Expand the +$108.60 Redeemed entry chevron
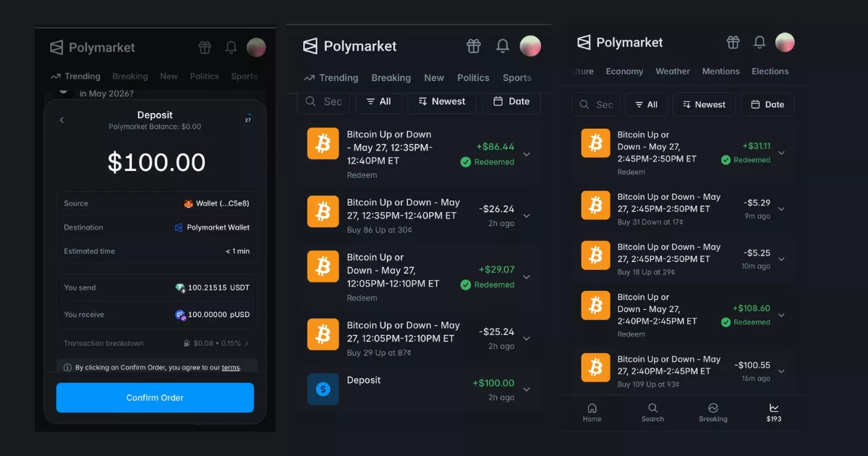This screenshot has height=456, width=868. (x=781, y=316)
